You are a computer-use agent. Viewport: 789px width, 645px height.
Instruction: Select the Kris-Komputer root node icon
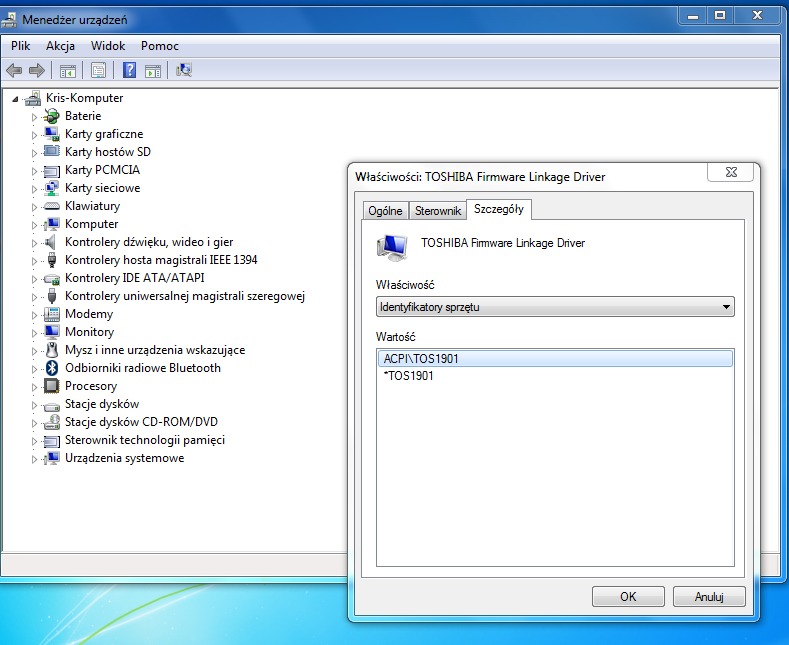click(x=33, y=98)
